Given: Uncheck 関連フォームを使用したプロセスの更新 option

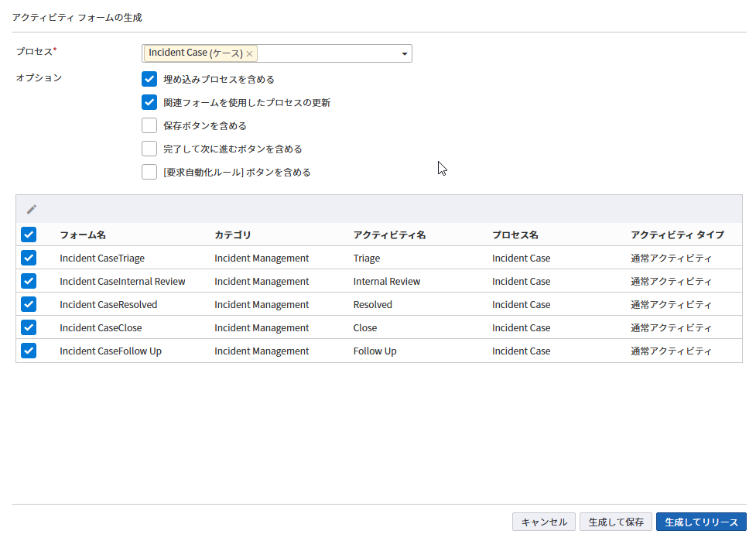Looking at the screenshot, I should [x=149, y=102].
